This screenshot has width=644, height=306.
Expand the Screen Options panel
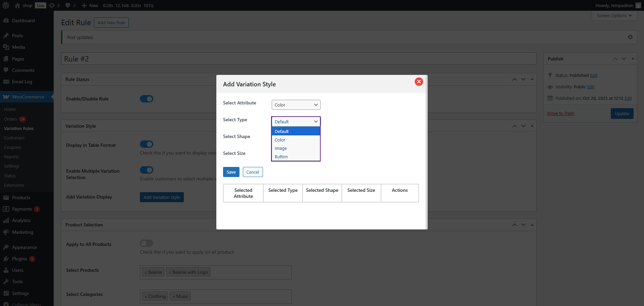pos(614,16)
